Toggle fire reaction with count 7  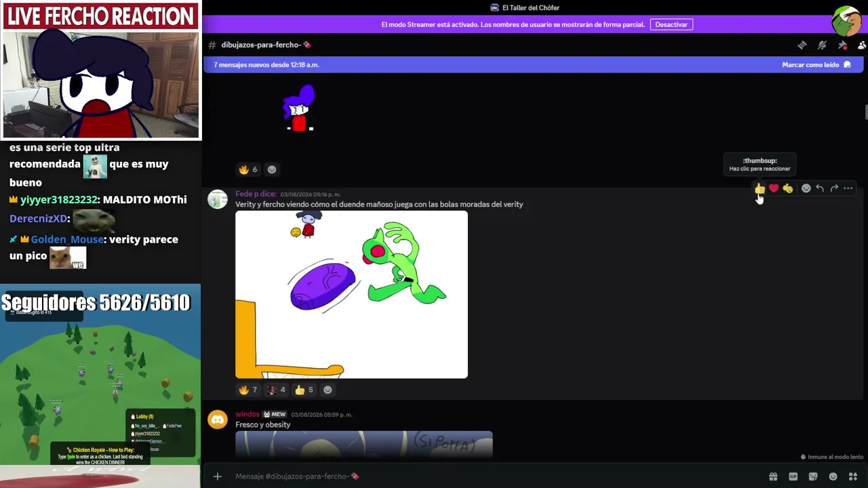(x=248, y=390)
